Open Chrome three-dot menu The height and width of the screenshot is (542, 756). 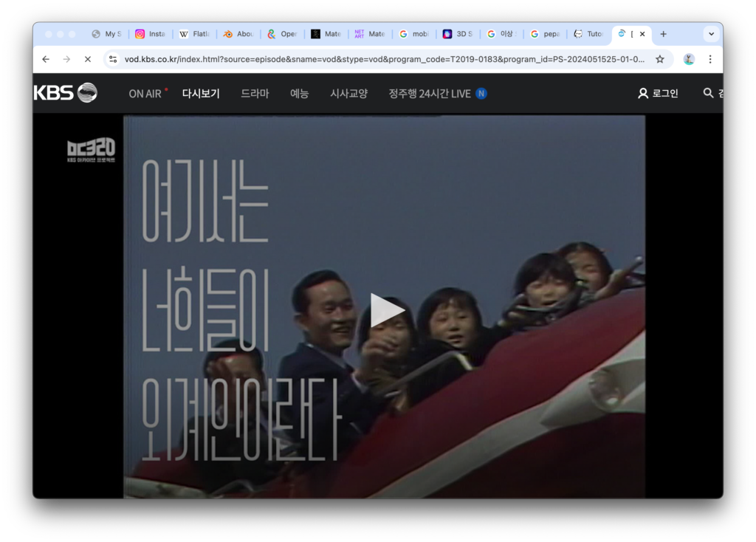710,59
